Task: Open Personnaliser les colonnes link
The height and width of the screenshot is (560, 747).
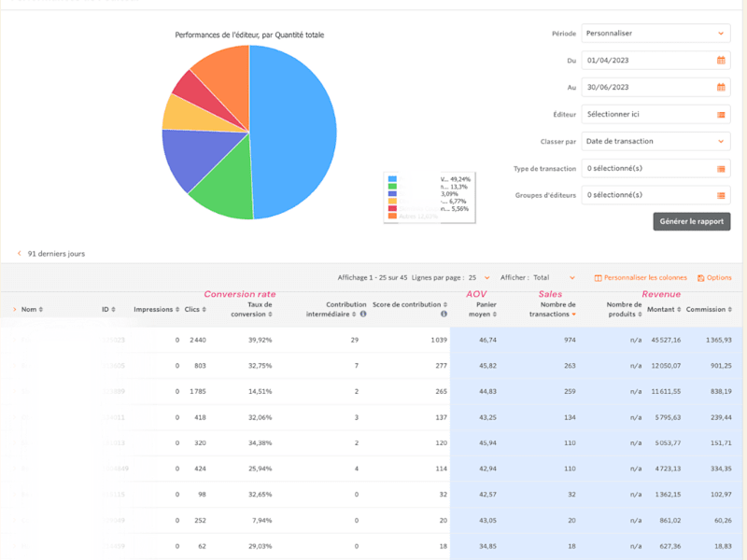Action: (x=641, y=277)
